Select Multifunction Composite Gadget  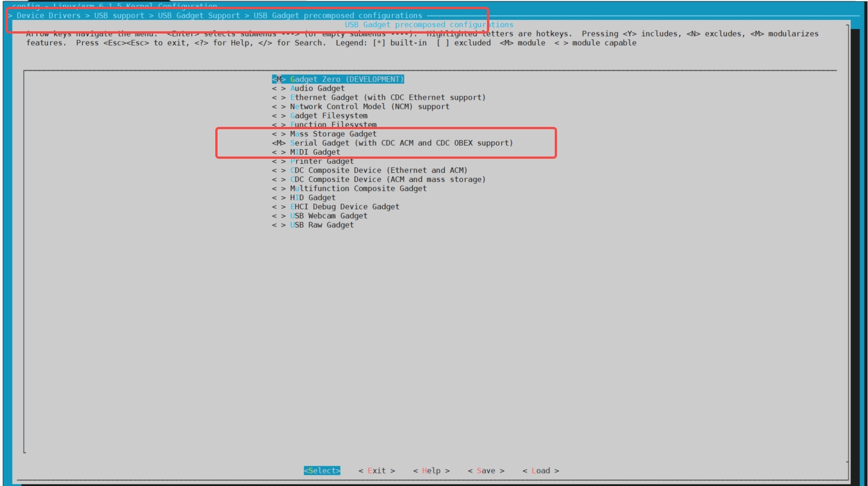(x=358, y=188)
